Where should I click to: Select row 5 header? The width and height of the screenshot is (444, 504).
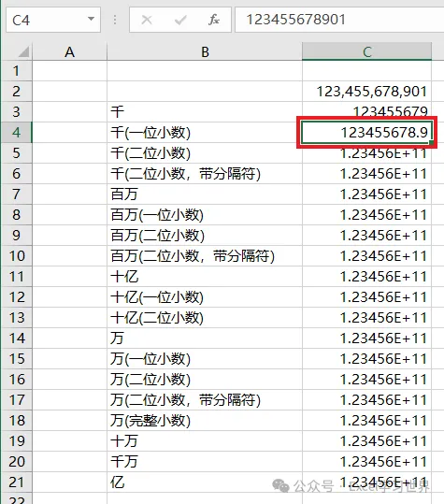click(17, 153)
